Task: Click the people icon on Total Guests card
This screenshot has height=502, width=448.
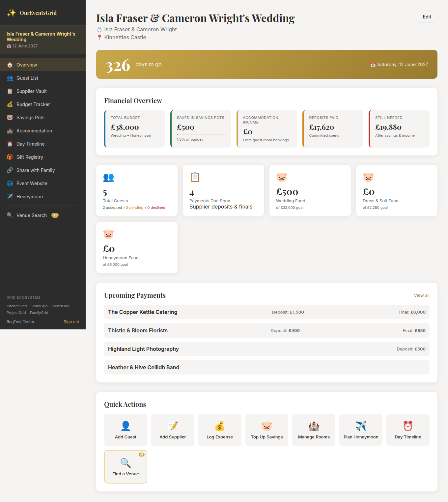Action: click(x=108, y=178)
